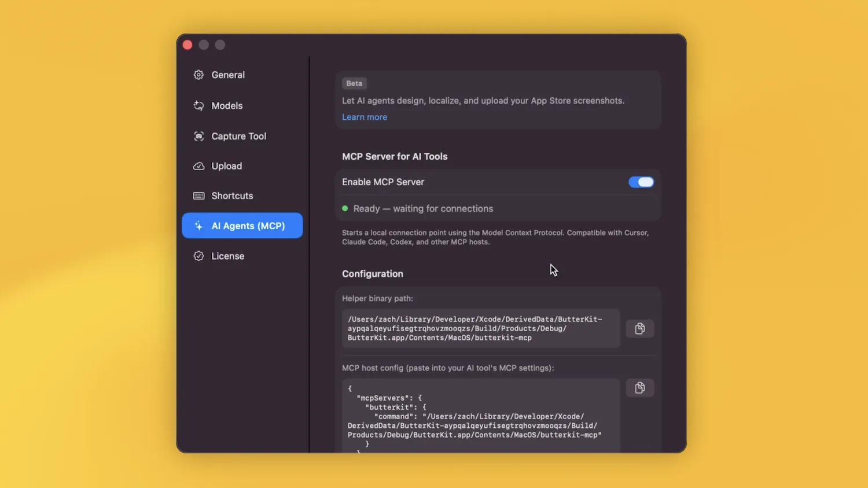
Task: Disable the Enable MCP Server toggle
Action: click(641, 182)
